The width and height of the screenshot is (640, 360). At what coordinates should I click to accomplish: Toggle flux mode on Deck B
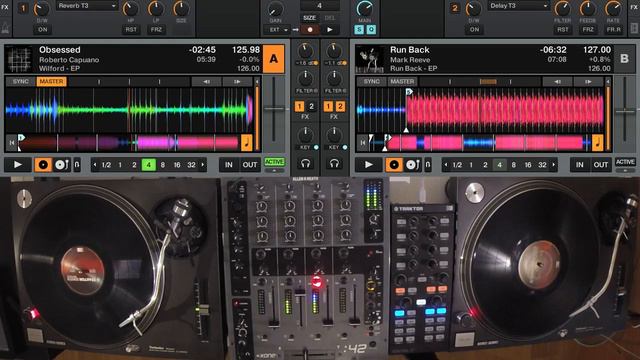point(427,164)
